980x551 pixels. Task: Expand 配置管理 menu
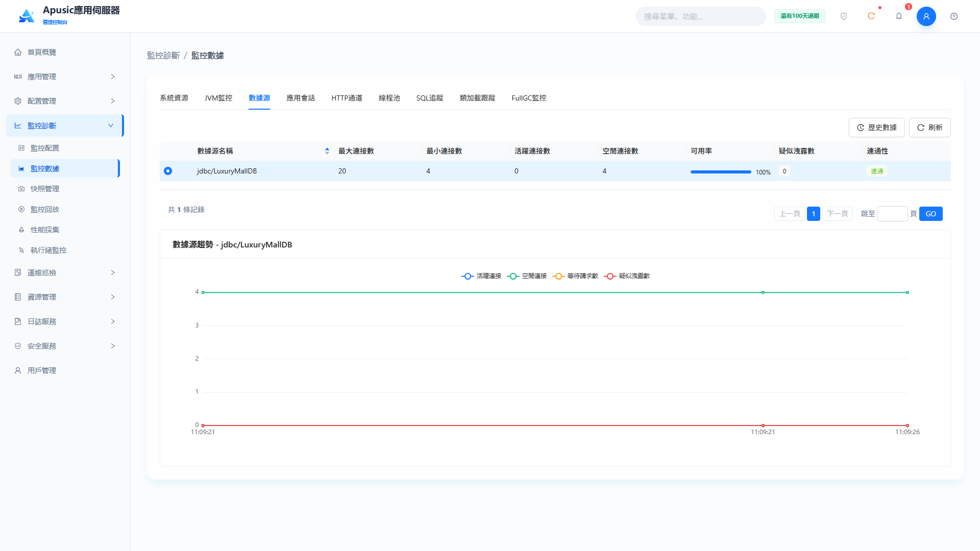(x=65, y=101)
